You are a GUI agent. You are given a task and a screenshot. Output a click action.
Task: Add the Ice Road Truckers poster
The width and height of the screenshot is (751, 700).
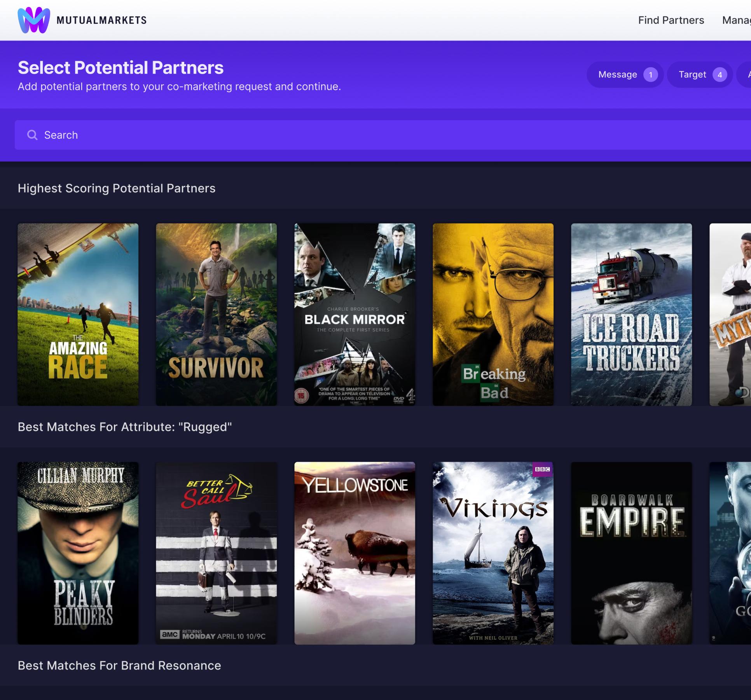click(632, 314)
